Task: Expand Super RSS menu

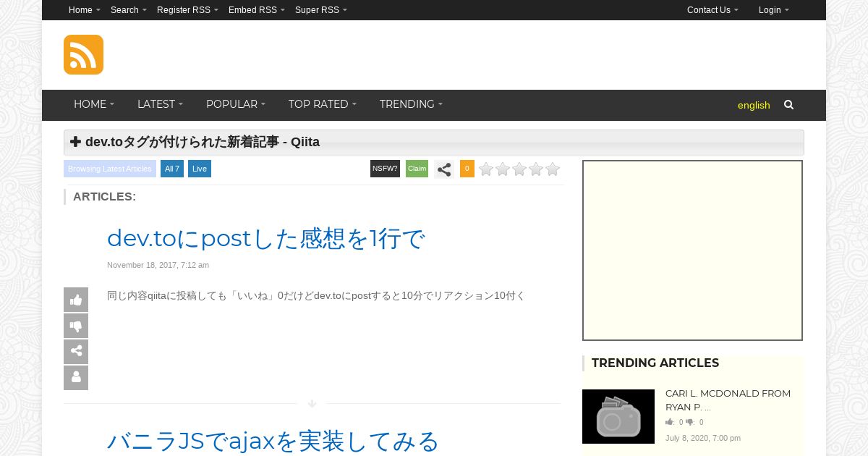Action: (x=321, y=10)
